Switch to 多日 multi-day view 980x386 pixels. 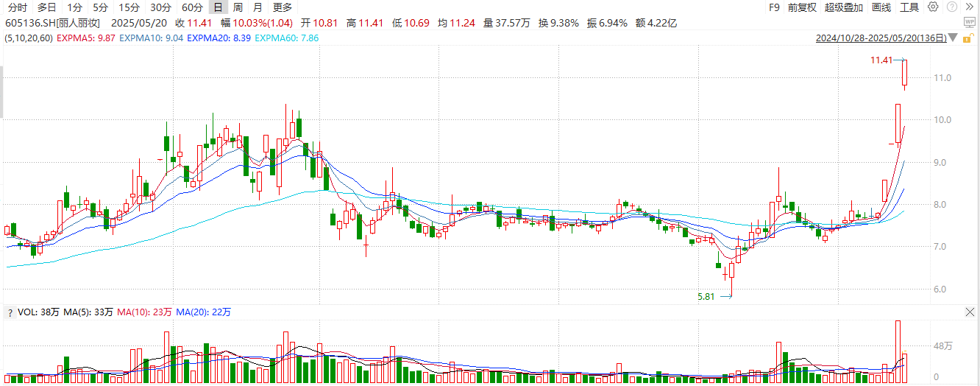tap(47, 7)
